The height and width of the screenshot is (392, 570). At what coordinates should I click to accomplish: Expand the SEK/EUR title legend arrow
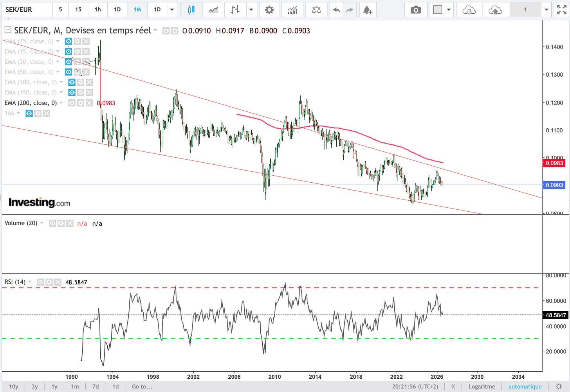[155, 31]
